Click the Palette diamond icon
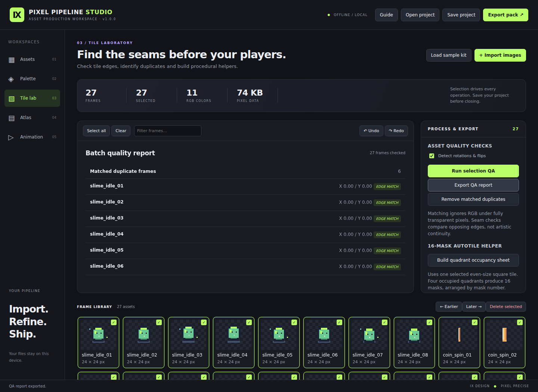The image size is (538, 392). pyautogui.click(x=11, y=79)
